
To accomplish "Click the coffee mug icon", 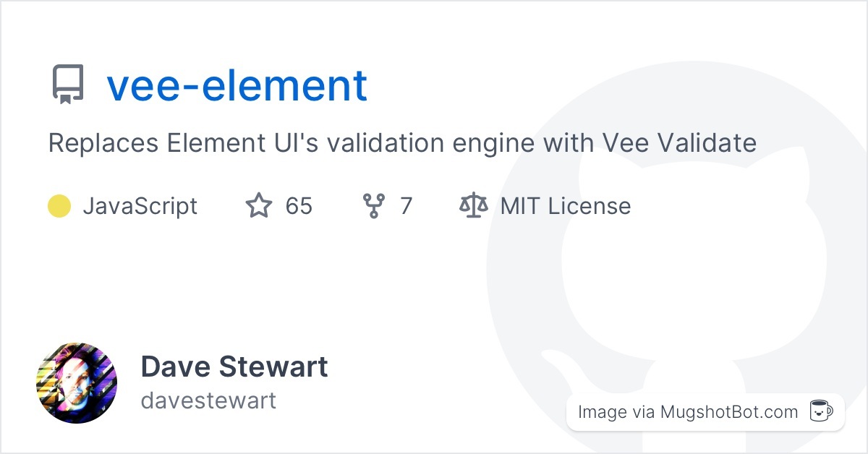I will pos(821,411).
